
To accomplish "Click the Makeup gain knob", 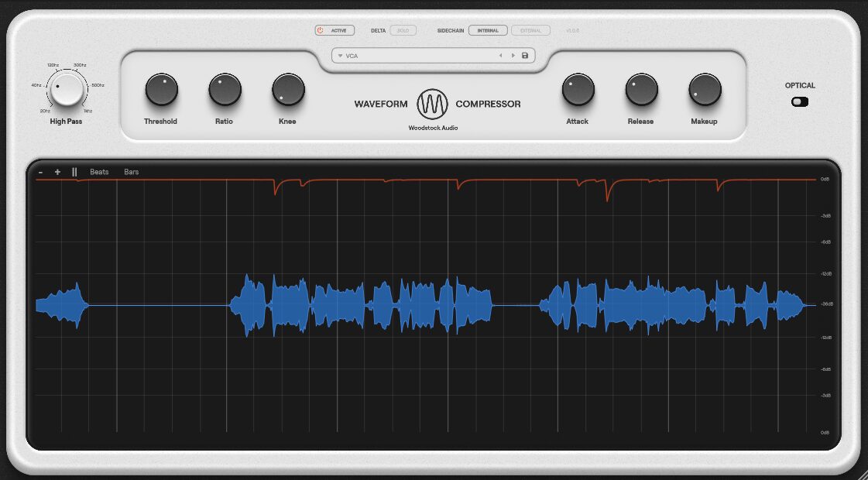I will click(x=705, y=91).
